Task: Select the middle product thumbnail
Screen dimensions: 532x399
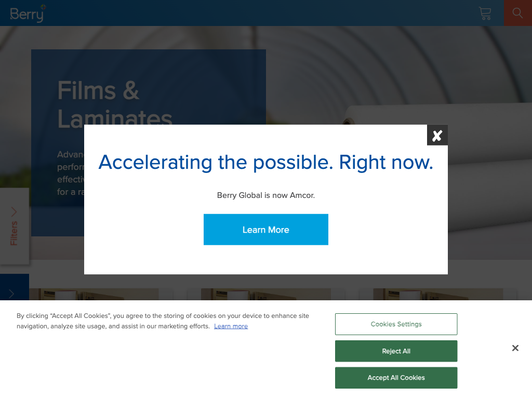Action: click(265, 294)
